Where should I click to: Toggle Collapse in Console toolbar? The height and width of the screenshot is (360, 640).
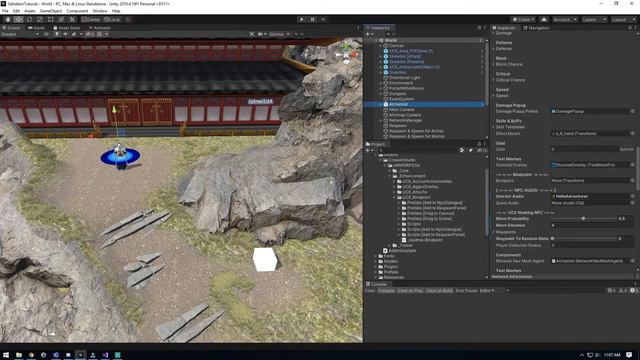point(386,291)
